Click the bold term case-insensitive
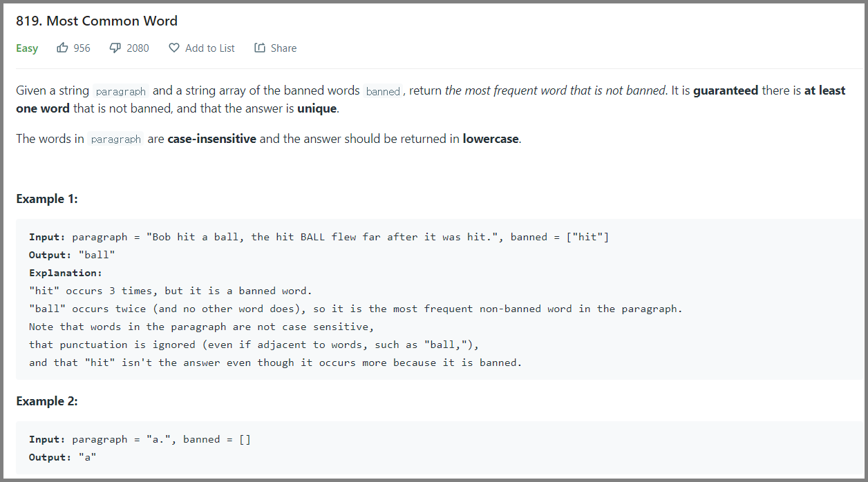Image resolution: width=868 pixels, height=482 pixels. pos(211,139)
